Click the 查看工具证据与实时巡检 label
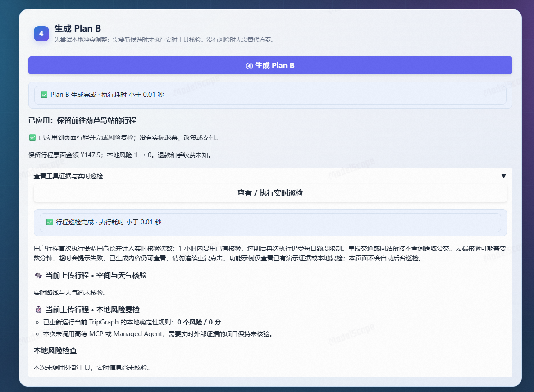This screenshot has width=534, height=392. point(68,176)
